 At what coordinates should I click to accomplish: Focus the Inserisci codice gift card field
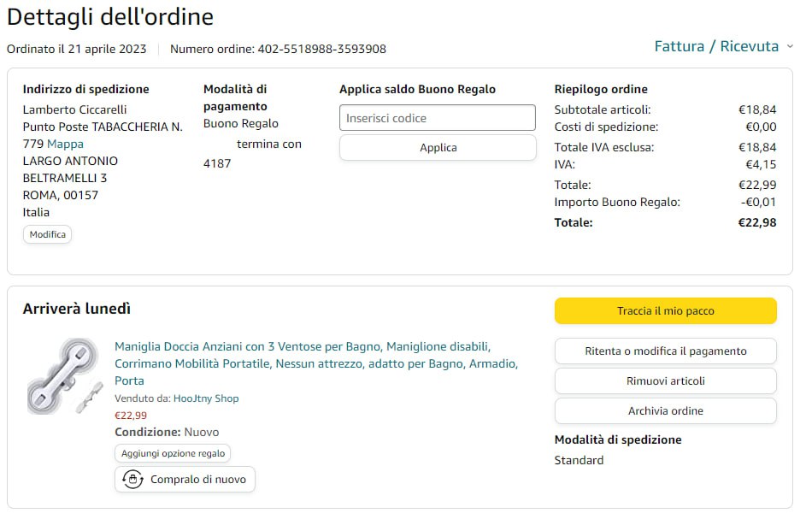(437, 118)
